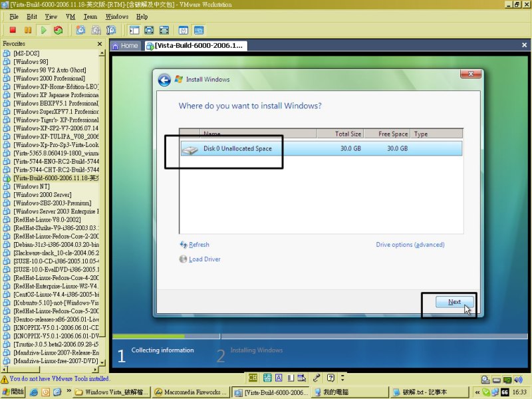Take a snapshot using the toolbar icon

tap(80, 30)
